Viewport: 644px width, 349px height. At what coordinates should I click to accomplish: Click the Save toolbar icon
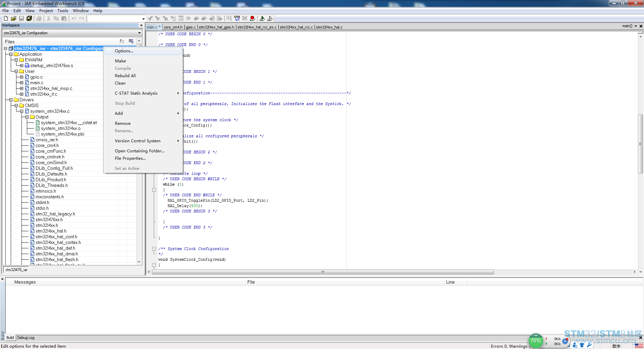(21, 18)
